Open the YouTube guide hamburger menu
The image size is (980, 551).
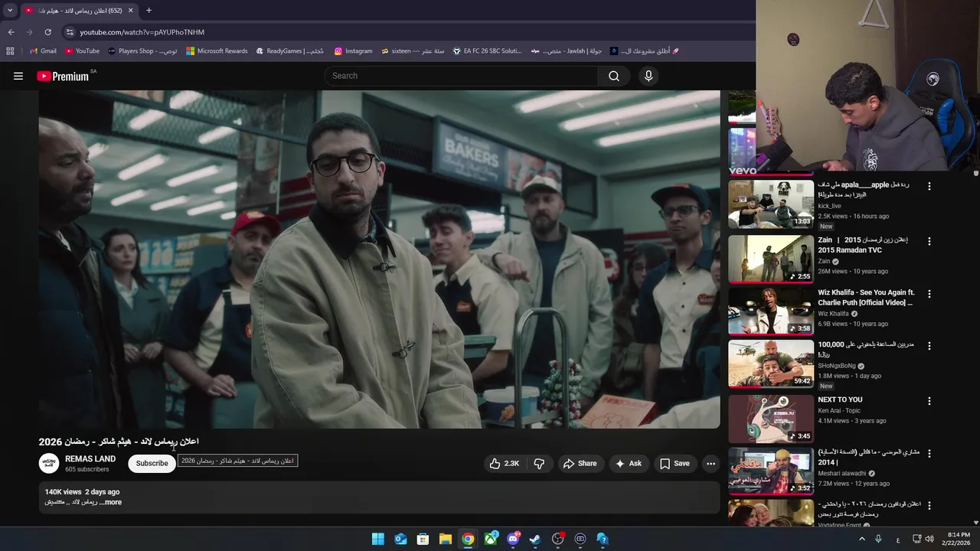click(x=18, y=76)
